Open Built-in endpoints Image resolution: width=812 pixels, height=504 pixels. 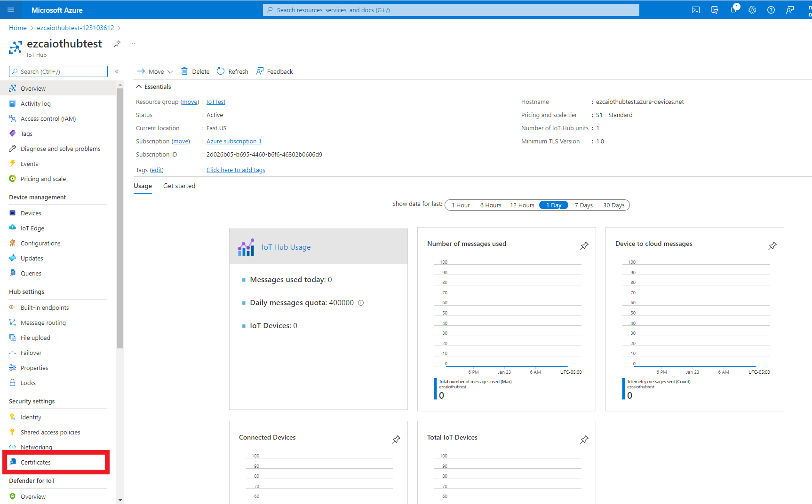pos(45,307)
